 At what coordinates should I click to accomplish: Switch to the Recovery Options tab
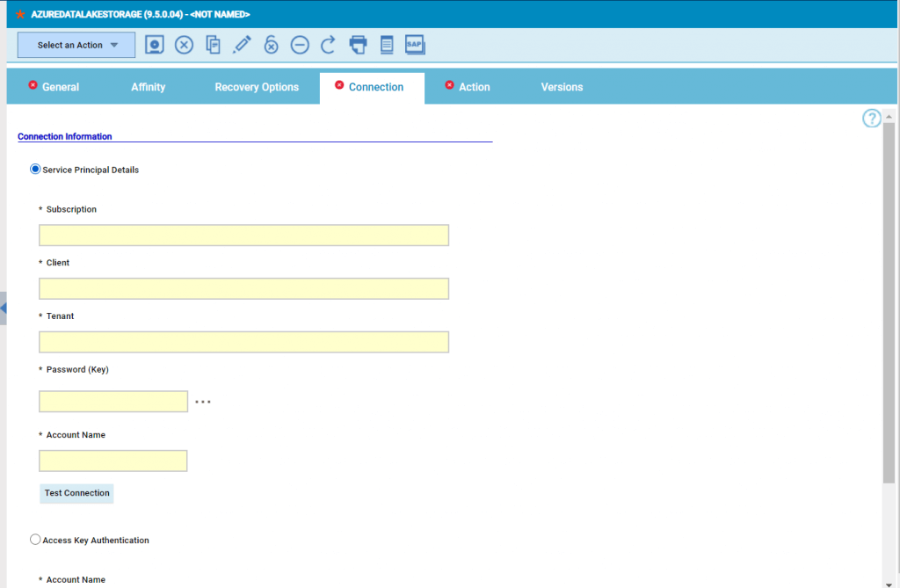point(257,87)
